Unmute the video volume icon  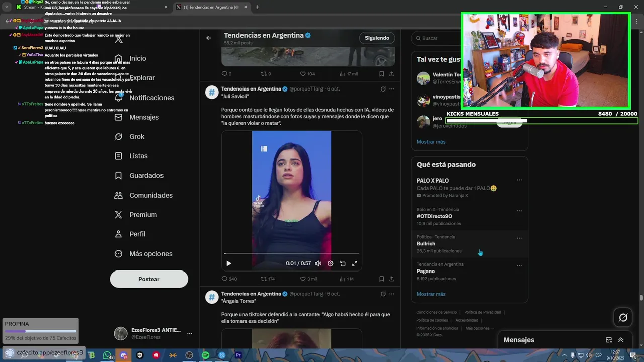point(318,263)
